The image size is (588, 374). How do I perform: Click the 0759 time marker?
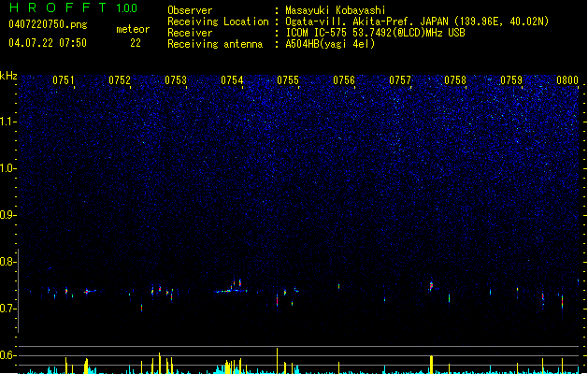[x=511, y=80]
